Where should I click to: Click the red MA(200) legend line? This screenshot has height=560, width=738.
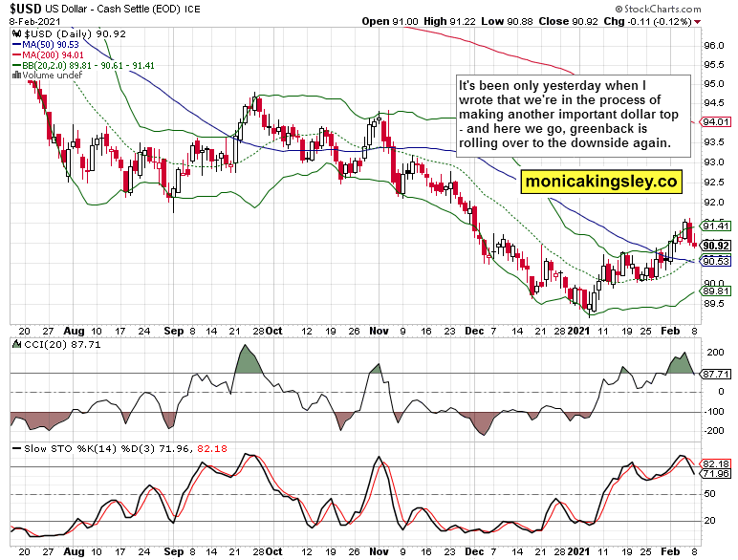17,55
